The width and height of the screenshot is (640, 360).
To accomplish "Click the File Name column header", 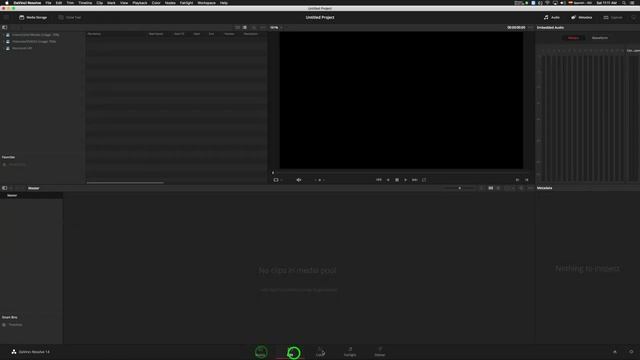I will pyautogui.click(x=94, y=34).
